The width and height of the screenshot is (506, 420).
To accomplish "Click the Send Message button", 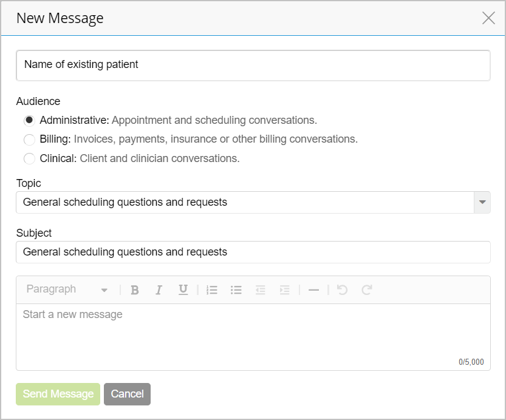I will point(58,394).
